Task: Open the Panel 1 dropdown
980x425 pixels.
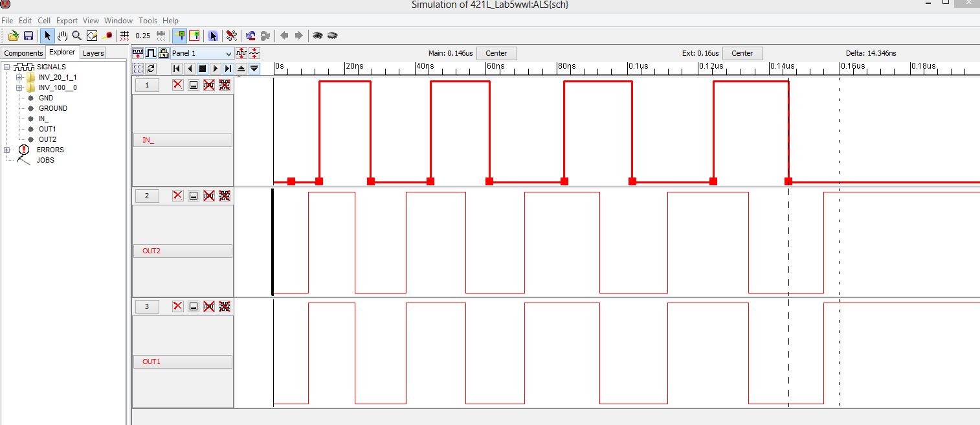Action: click(x=202, y=53)
